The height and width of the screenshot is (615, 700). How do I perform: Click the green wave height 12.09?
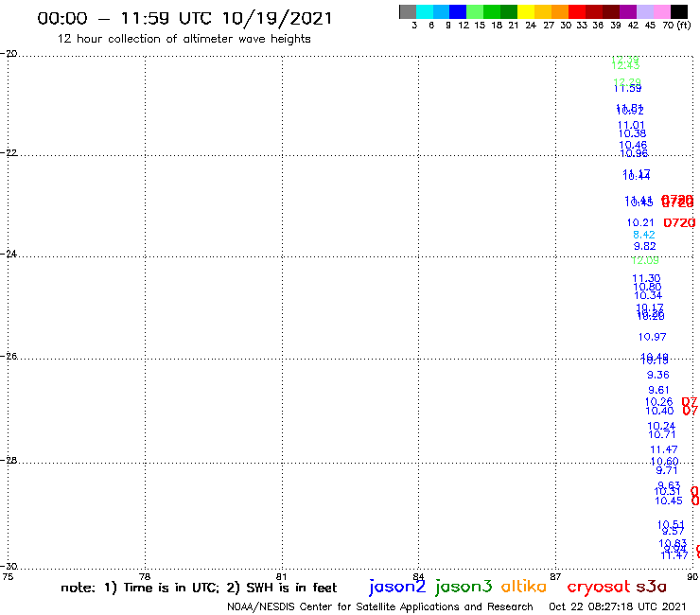tap(645, 260)
